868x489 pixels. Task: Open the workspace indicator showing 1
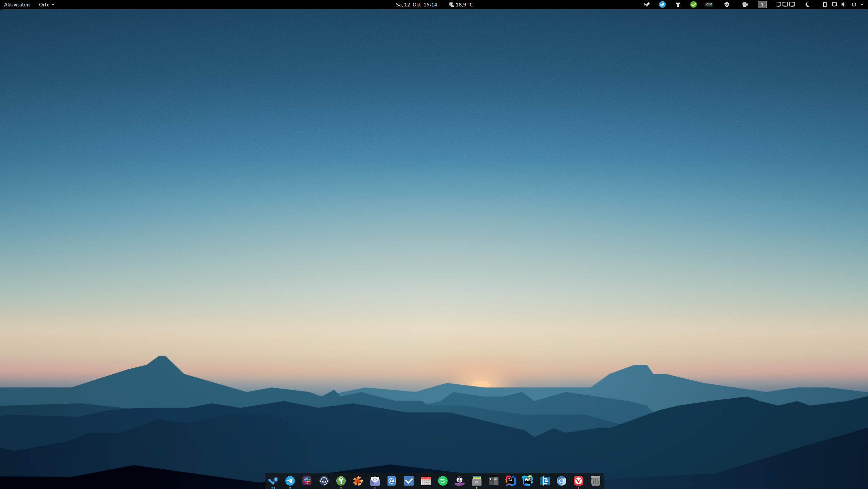point(762,4)
